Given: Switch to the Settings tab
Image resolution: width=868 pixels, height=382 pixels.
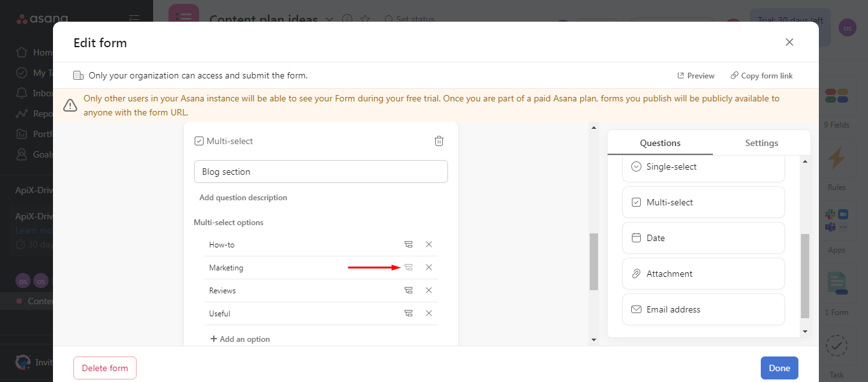Looking at the screenshot, I should pos(761,143).
